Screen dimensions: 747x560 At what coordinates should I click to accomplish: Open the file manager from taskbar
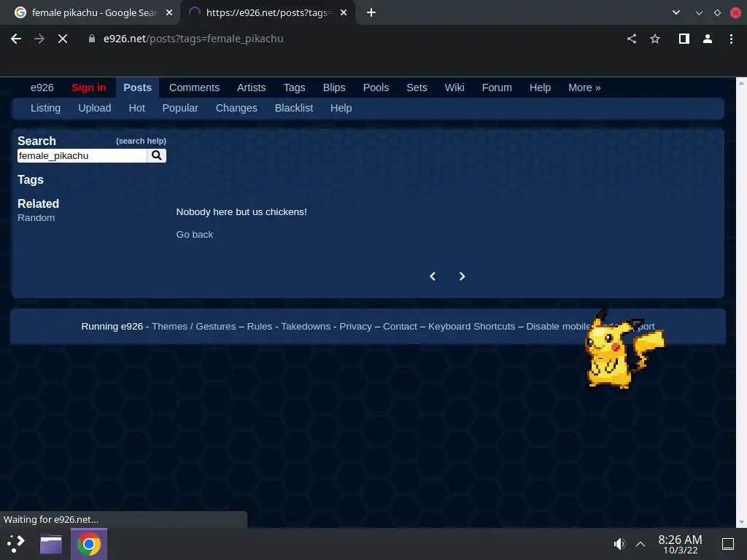pos(51,544)
